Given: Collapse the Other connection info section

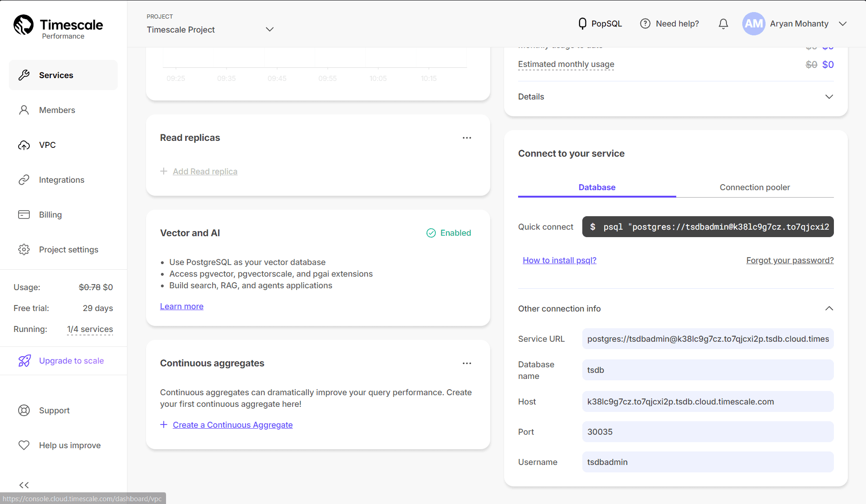Looking at the screenshot, I should (829, 308).
